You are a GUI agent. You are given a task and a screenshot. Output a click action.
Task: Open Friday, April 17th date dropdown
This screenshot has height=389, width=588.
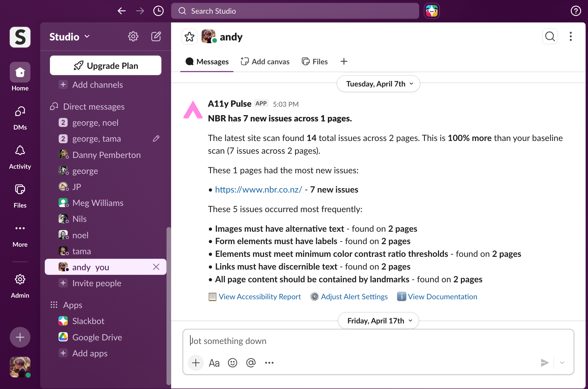[x=378, y=320]
